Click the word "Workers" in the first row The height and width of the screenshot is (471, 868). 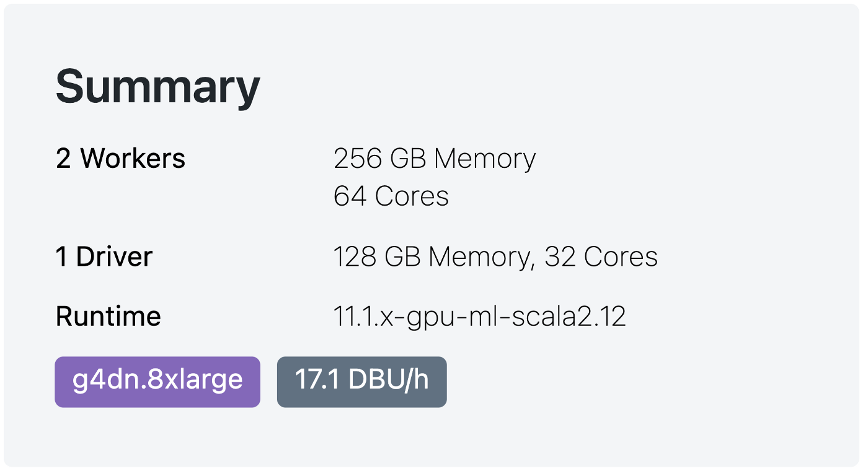[133, 159]
